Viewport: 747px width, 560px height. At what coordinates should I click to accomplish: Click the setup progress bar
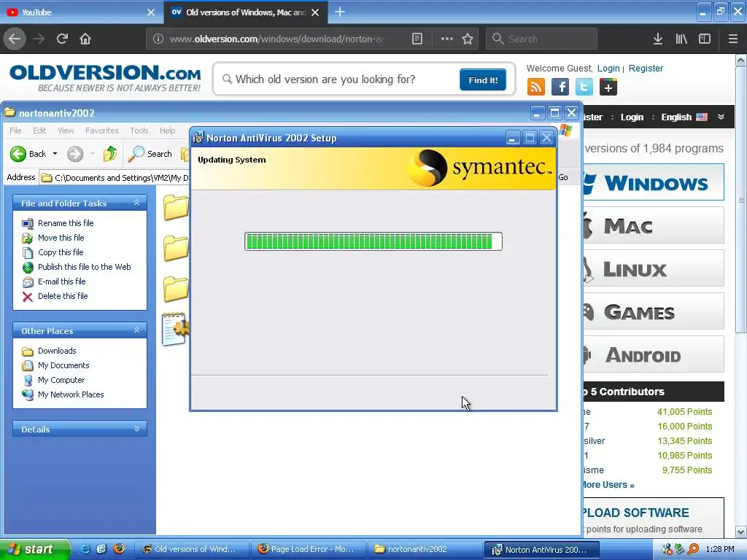tap(373, 241)
